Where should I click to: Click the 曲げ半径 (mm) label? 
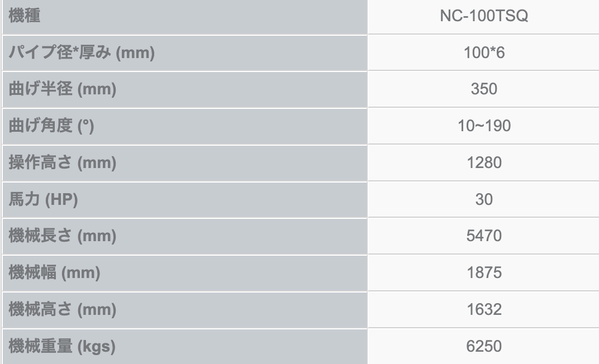point(63,89)
